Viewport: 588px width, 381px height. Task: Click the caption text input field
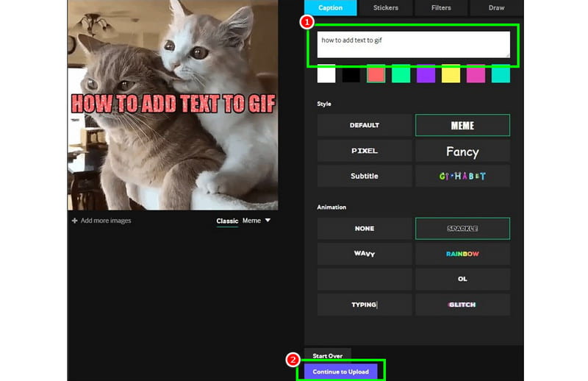pyautogui.click(x=413, y=45)
